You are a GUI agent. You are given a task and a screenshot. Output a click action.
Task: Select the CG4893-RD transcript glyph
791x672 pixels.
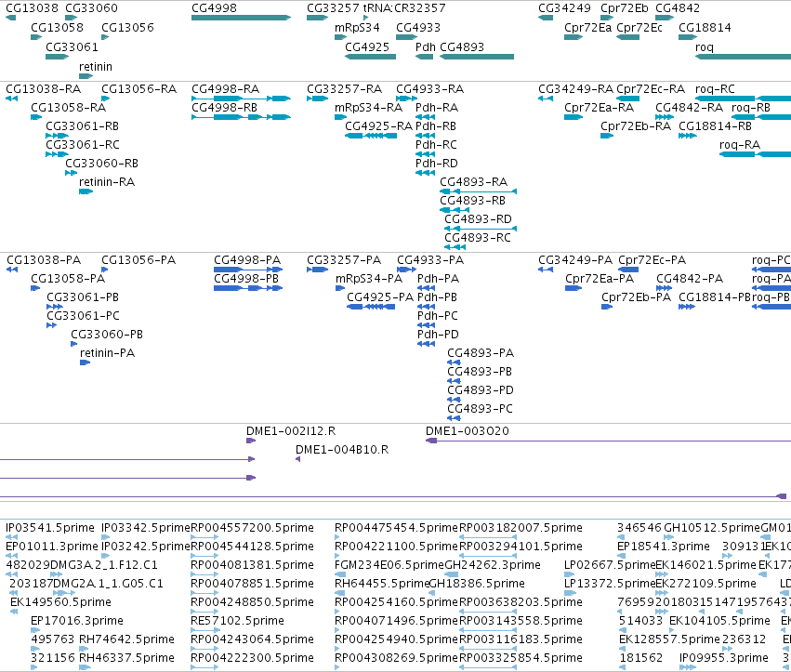[481, 229]
